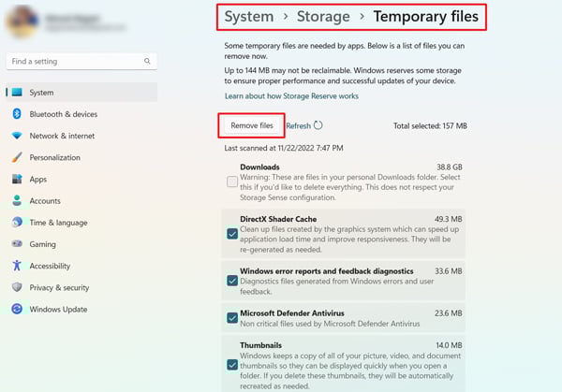Viewport: 562px width, 392px height.
Task: Click the 14.0 MB size value
Action: tap(449, 345)
